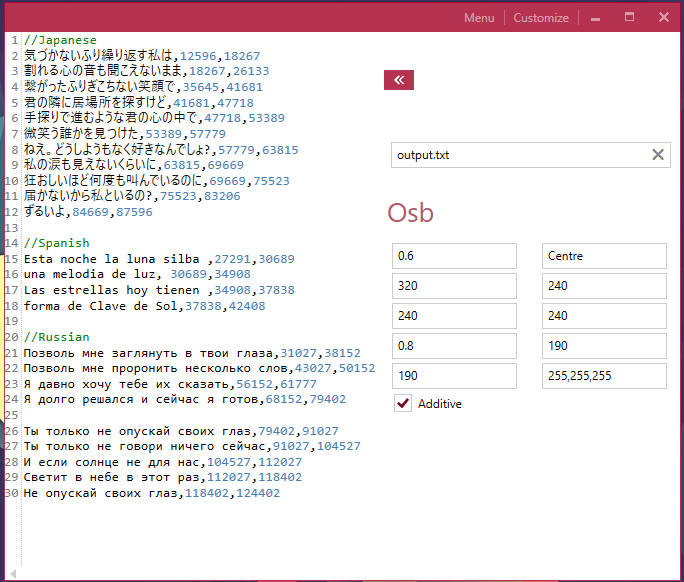Clear the output.txt field with the X
The width and height of the screenshot is (684, 582).
tap(658, 154)
